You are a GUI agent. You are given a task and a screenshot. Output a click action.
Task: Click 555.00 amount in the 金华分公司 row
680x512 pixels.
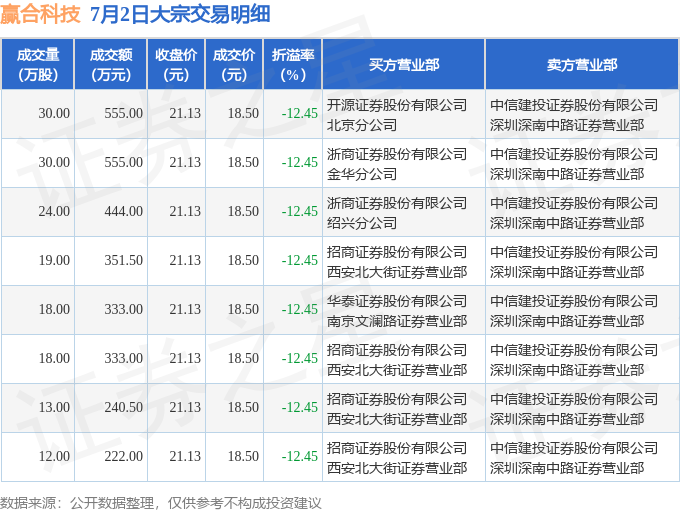click(x=124, y=162)
